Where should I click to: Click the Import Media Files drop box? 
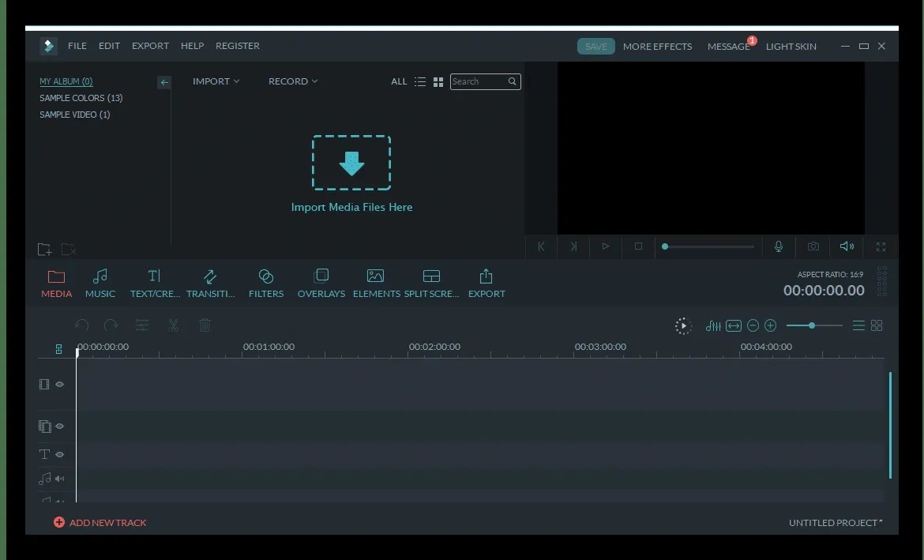(x=351, y=163)
